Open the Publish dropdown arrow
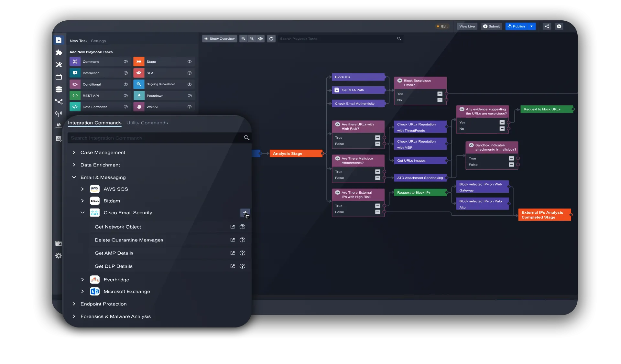Image resolution: width=621 pixels, height=364 pixels. (531, 26)
